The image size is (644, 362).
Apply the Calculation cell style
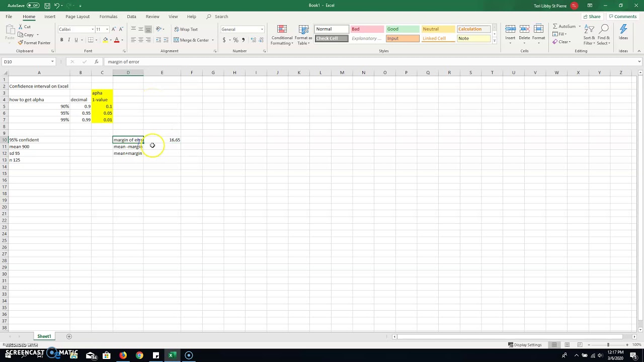point(473,29)
